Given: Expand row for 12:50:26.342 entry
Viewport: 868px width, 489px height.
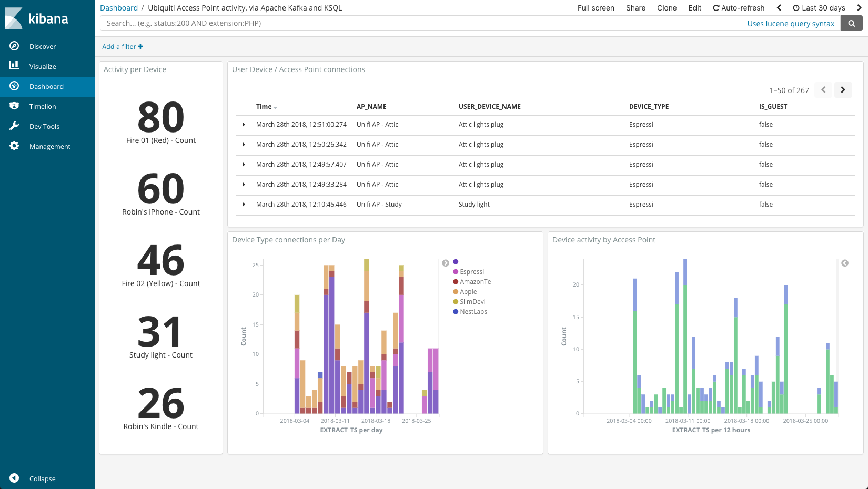Looking at the screenshot, I should [x=244, y=145].
